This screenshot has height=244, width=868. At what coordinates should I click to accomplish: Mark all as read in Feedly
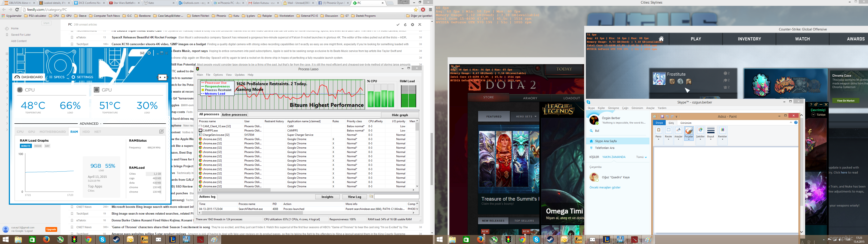[398, 25]
